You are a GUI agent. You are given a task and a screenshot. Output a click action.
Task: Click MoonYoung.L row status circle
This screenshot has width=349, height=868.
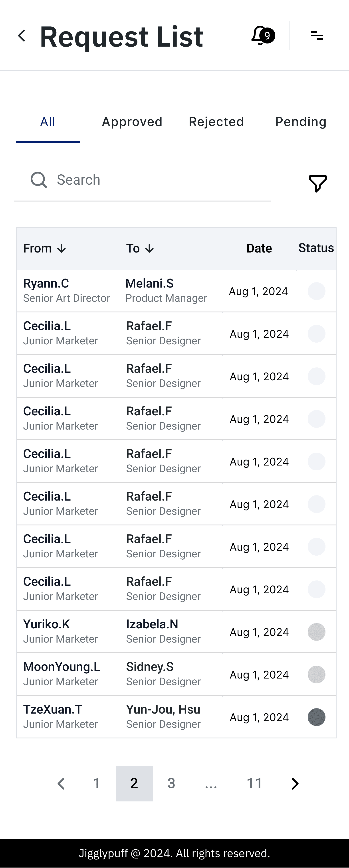pyautogui.click(x=316, y=674)
